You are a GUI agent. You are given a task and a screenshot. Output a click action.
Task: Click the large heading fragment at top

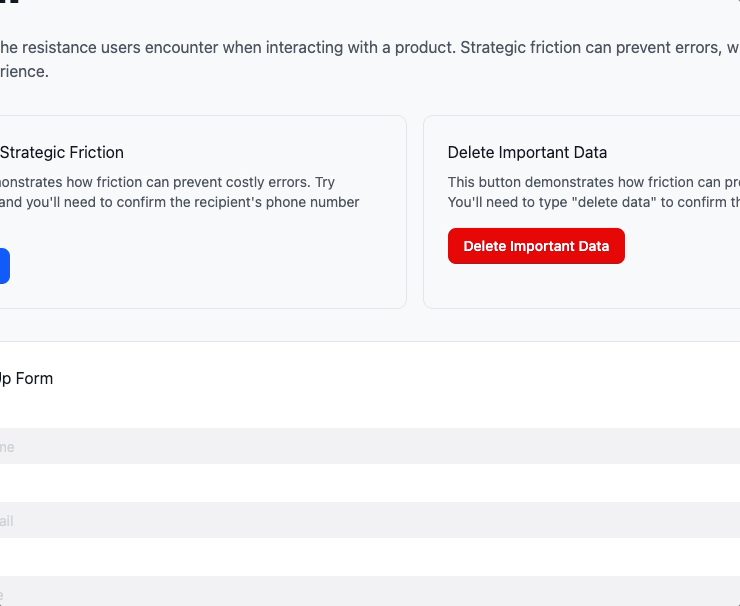click(x=10, y=4)
